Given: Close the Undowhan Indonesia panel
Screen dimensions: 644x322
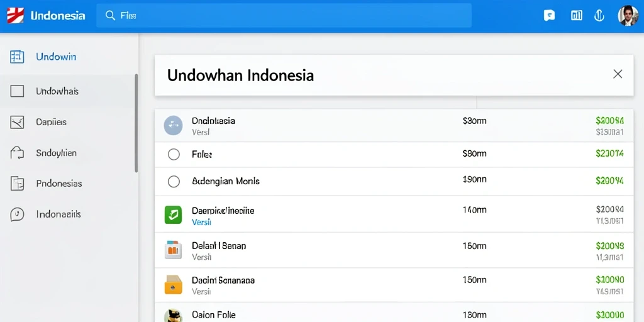Looking at the screenshot, I should (618, 74).
